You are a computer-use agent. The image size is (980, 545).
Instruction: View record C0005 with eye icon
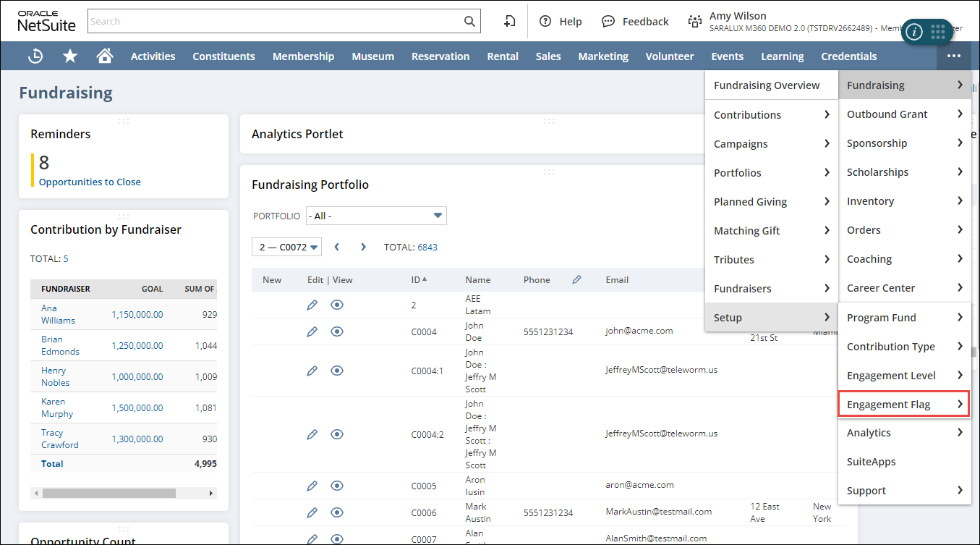(x=336, y=486)
